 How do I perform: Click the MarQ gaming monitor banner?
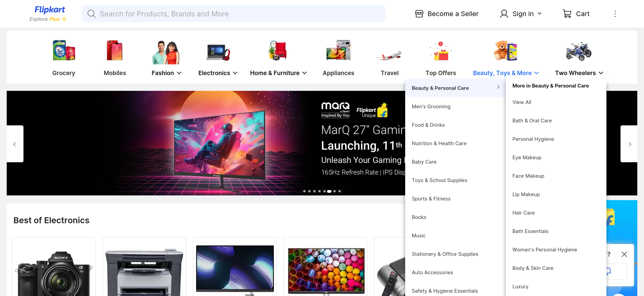pos(206,143)
